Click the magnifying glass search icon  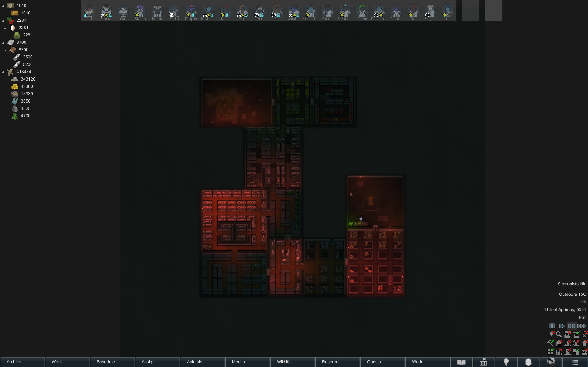(559, 335)
